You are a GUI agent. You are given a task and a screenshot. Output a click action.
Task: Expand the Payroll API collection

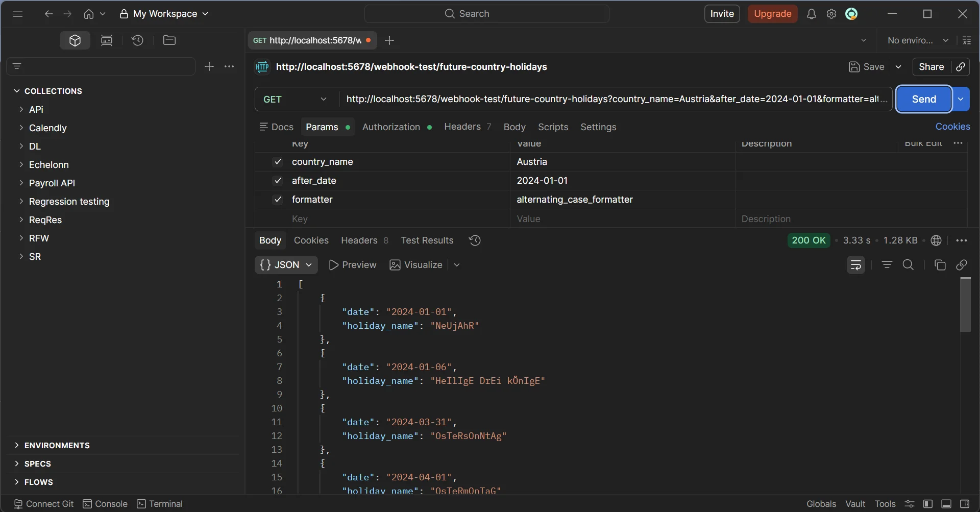click(x=21, y=183)
